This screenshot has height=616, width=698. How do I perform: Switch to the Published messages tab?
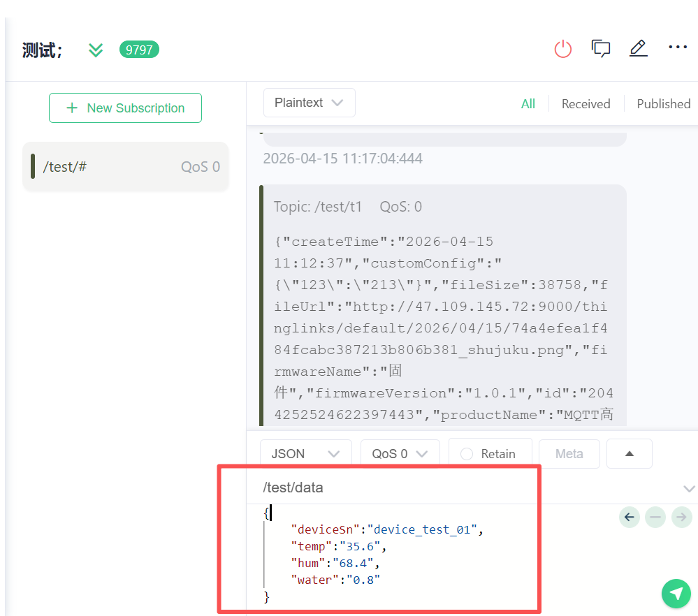pos(663,104)
